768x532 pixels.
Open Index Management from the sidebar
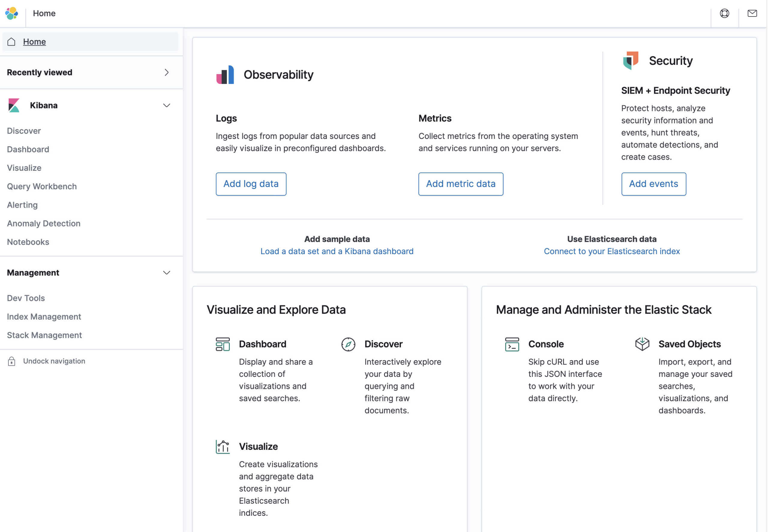[x=44, y=317]
